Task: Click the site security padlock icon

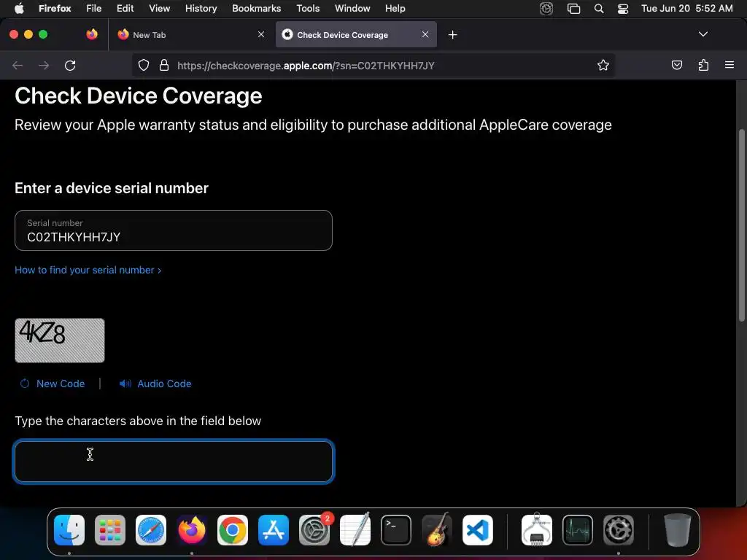Action: click(164, 65)
